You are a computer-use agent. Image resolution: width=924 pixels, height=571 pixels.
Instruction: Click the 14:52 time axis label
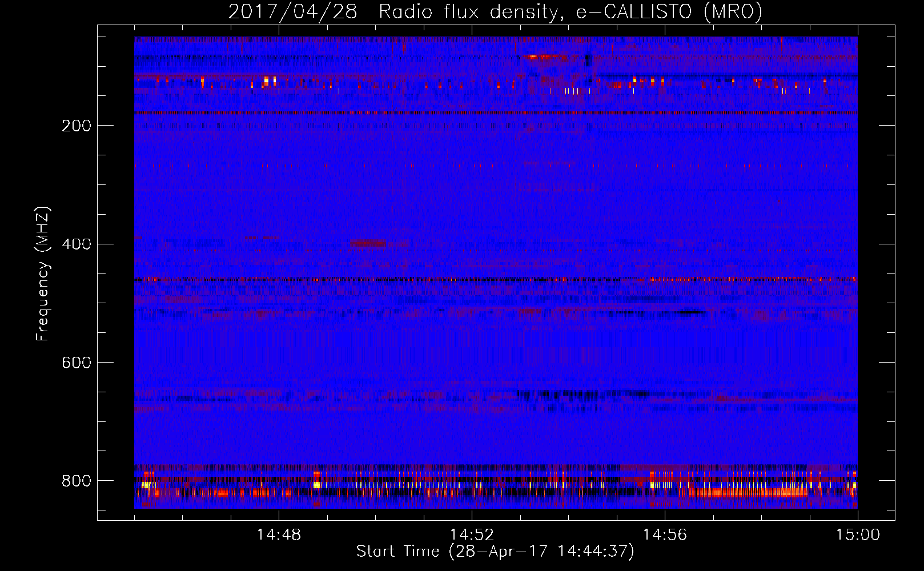472,535
